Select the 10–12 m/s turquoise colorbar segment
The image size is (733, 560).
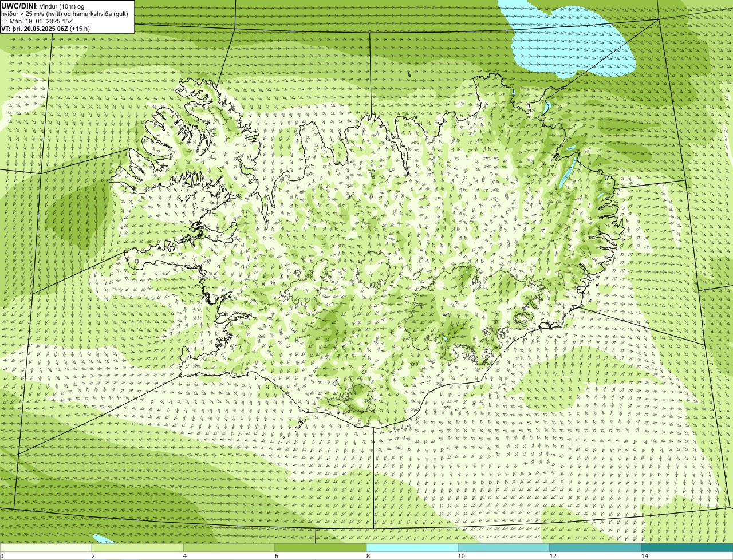point(504,547)
